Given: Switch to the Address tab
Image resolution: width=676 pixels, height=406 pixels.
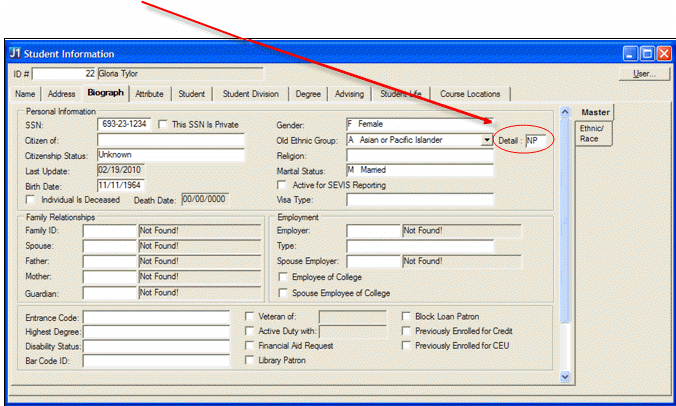Looking at the screenshot, I should pyautogui.click(x=61, y=94).
